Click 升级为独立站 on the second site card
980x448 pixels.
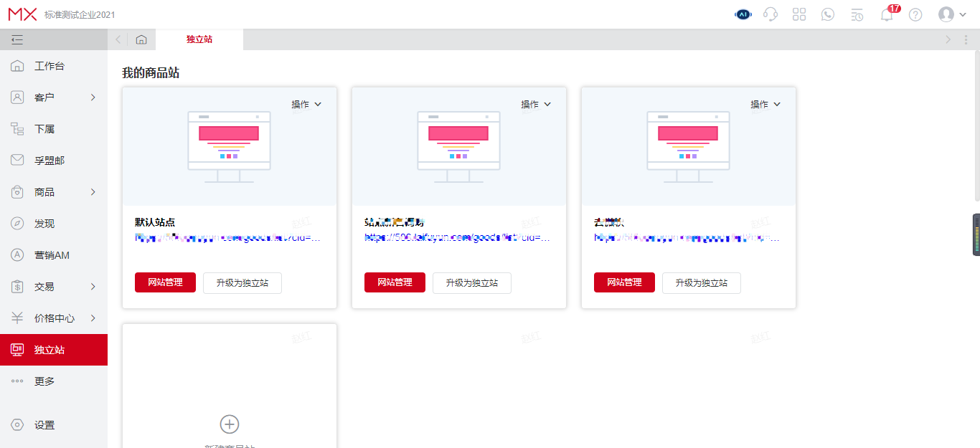click(471, 282)
